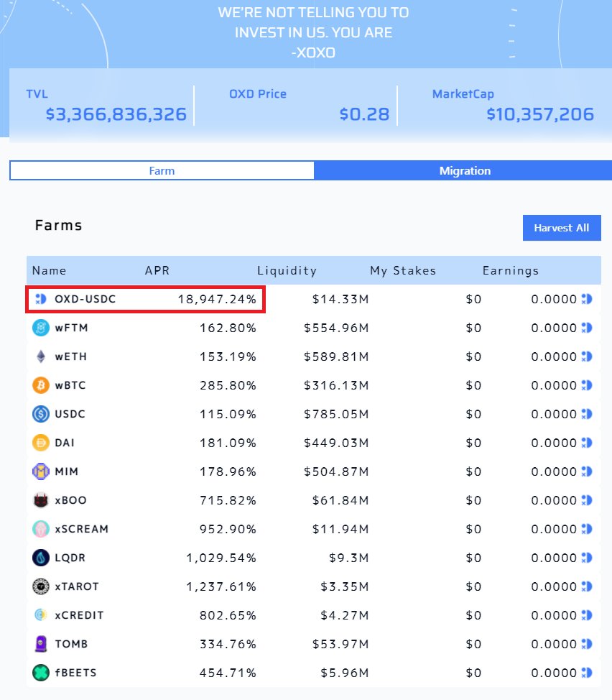Click OXD earnings icon in wBTC row
Screen dimensions: 612x700
[587, 384]
